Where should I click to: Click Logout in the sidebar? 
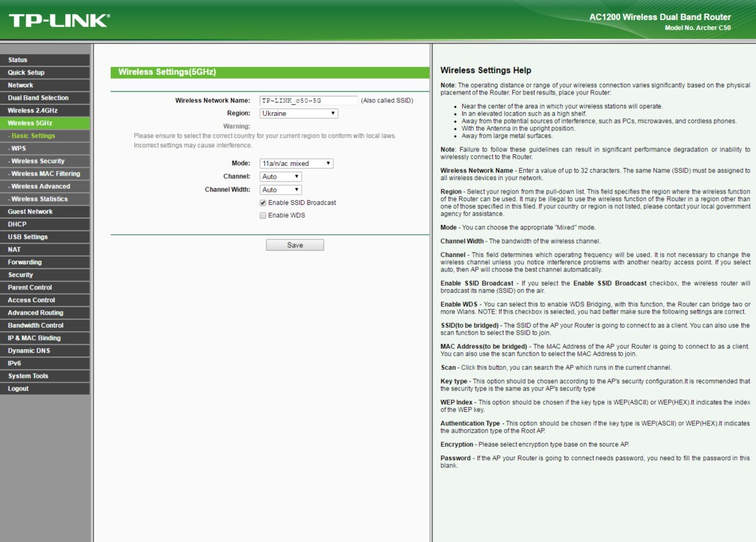pyautogui.click(x=18, y=389)
